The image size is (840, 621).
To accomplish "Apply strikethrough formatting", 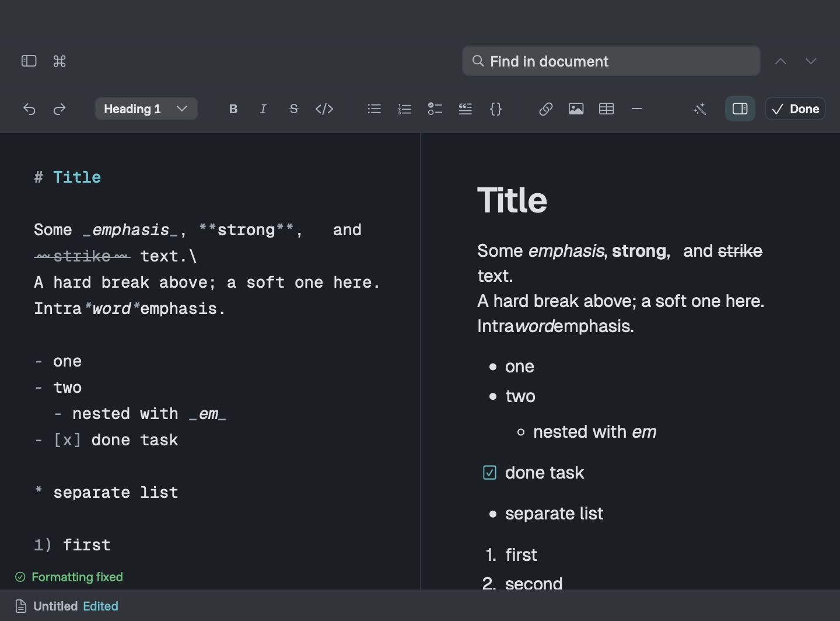I will point(293,109).
